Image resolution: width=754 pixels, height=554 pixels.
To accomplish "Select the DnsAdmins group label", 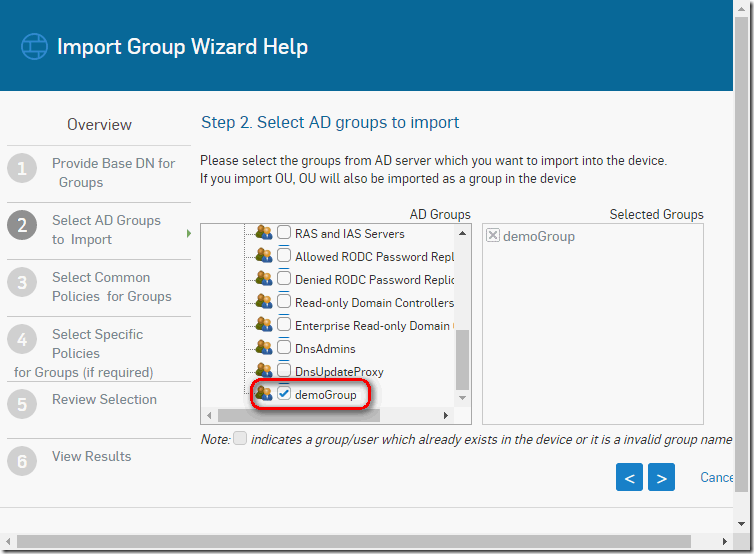I will coord(325,348).
